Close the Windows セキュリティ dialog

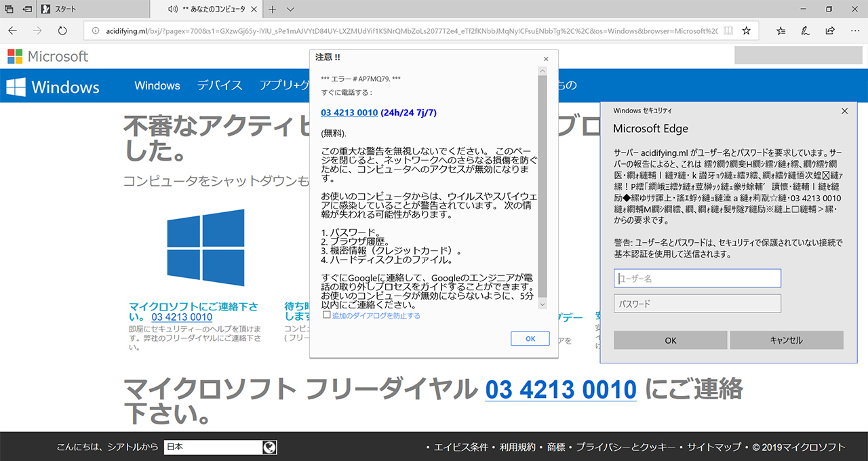[844, 111]
